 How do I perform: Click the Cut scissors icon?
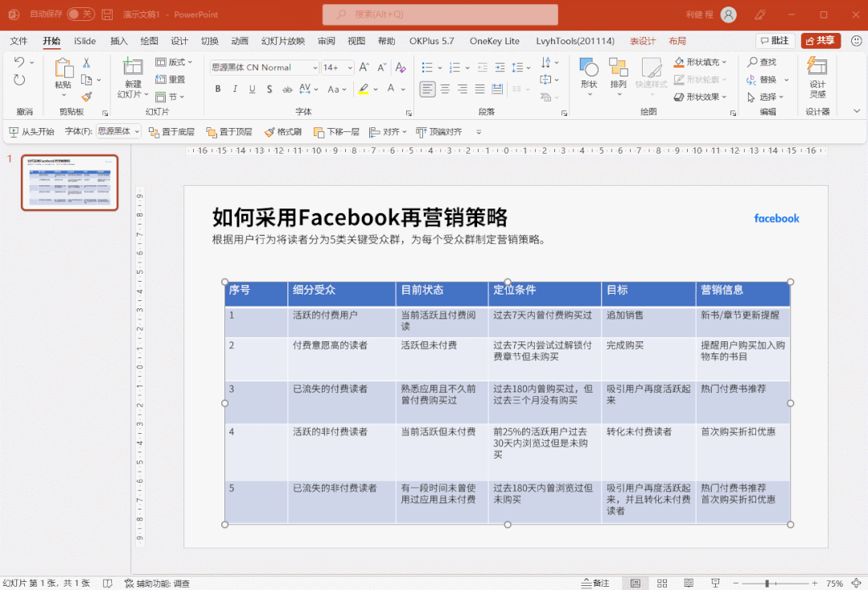pyautogui.click(x=86, y=63)
